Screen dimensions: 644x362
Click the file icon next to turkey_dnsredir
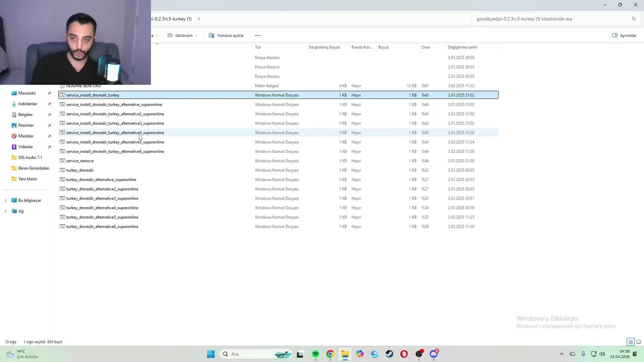(x=62, y=170)
